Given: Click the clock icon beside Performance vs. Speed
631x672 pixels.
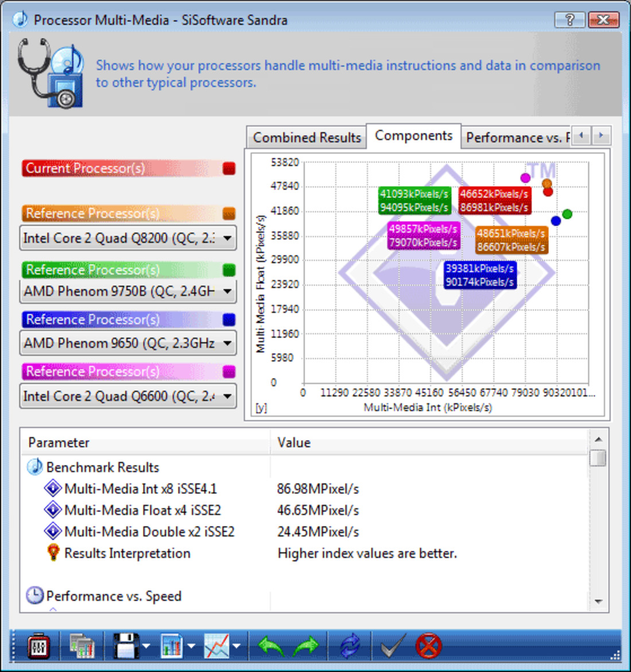Looking at the screenshot, I should point(34,595).
